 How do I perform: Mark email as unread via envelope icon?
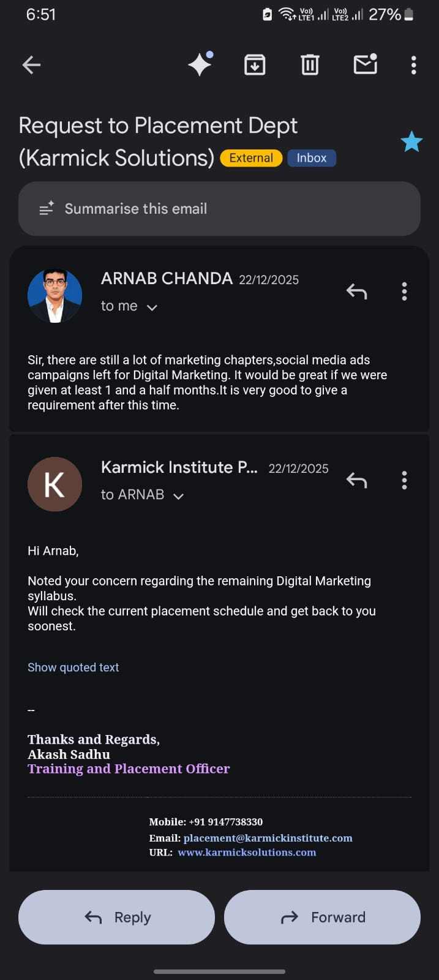point(366,64)
